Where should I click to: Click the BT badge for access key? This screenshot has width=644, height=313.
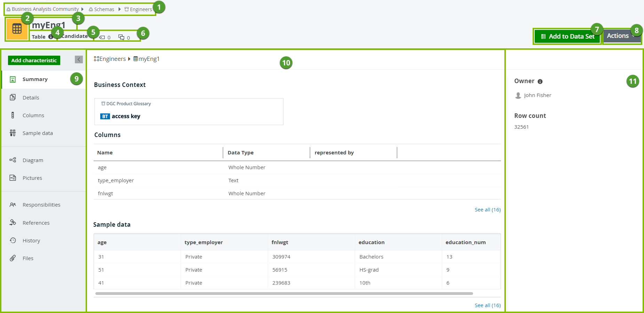point(105,117)
